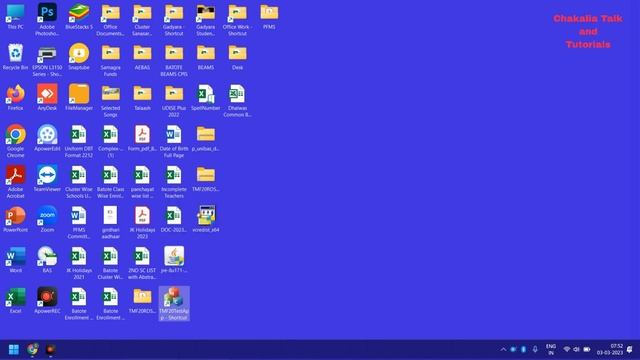Select the Adobe Photoshop shortcut
This screenshot has height=360, width=640.
(x=47, y=19)
